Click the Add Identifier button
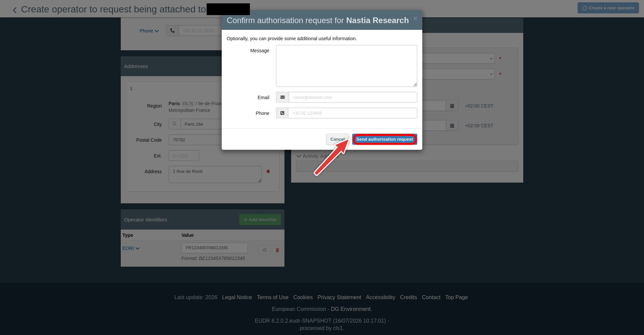 point(260,220)
